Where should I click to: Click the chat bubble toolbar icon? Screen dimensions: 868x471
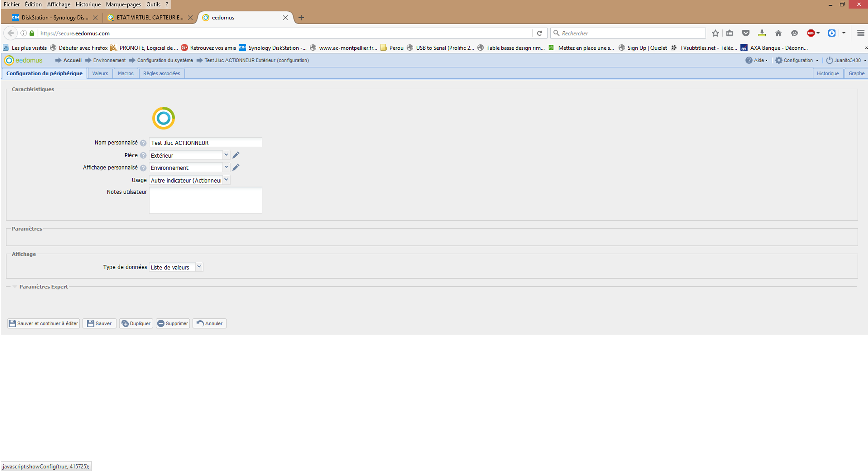click(x=794, y=33)
